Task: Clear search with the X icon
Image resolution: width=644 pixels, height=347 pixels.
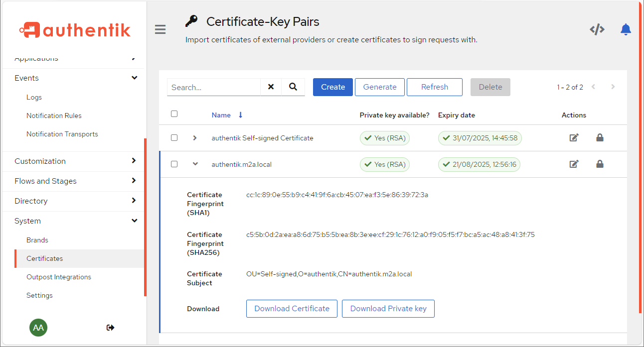Action: 271,87
